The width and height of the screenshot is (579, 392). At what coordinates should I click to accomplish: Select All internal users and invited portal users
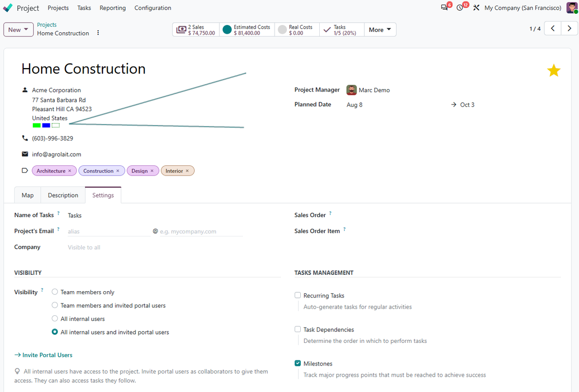click(x=55, y=332)
